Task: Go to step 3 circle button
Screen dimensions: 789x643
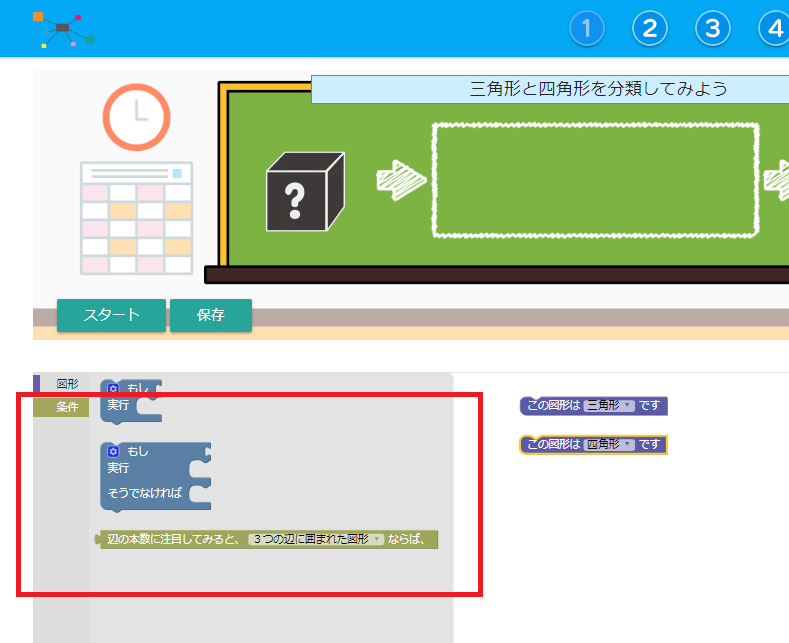Action: (713, 28)
